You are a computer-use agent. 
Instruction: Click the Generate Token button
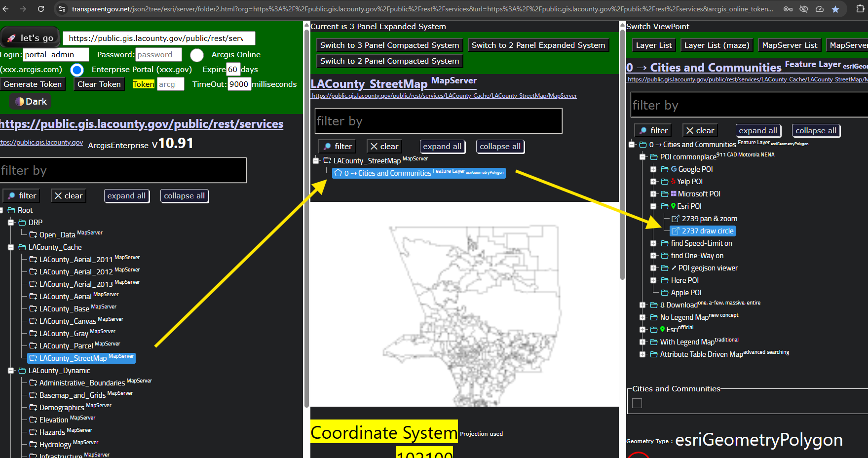click(33, 84)
